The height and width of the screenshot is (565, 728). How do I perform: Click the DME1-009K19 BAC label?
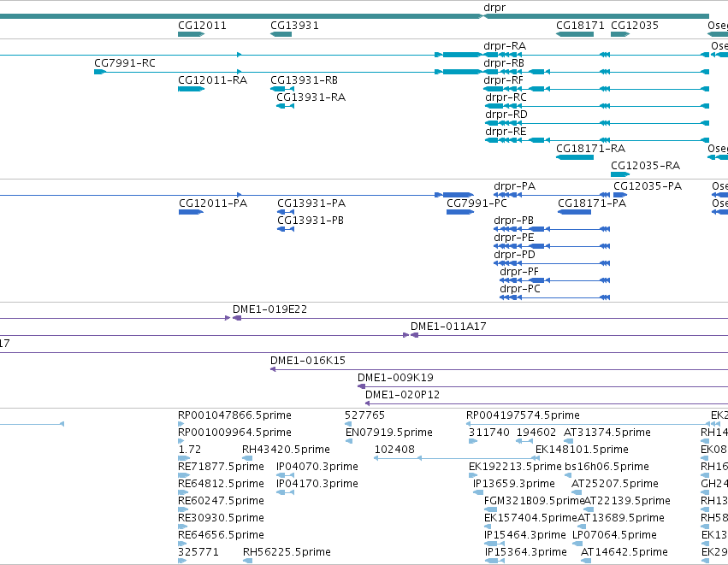pyautogui.click(x=395, y=378)
